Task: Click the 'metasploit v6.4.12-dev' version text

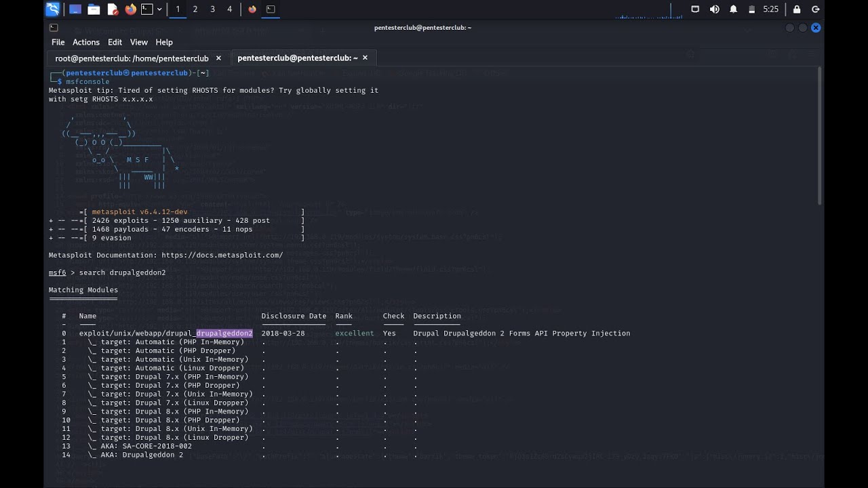Action: pos(140,212)
